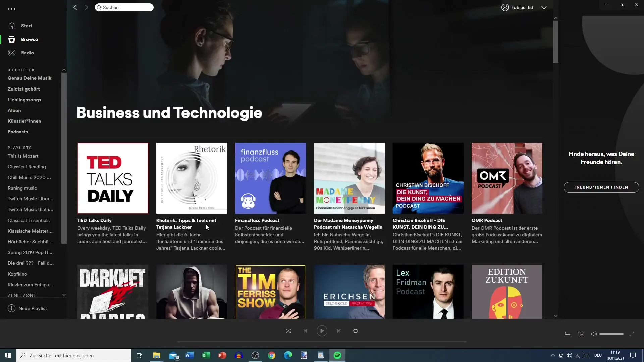Open Start in the sidebar
Screen dimensions: 644x362
[x=26, y=26]
